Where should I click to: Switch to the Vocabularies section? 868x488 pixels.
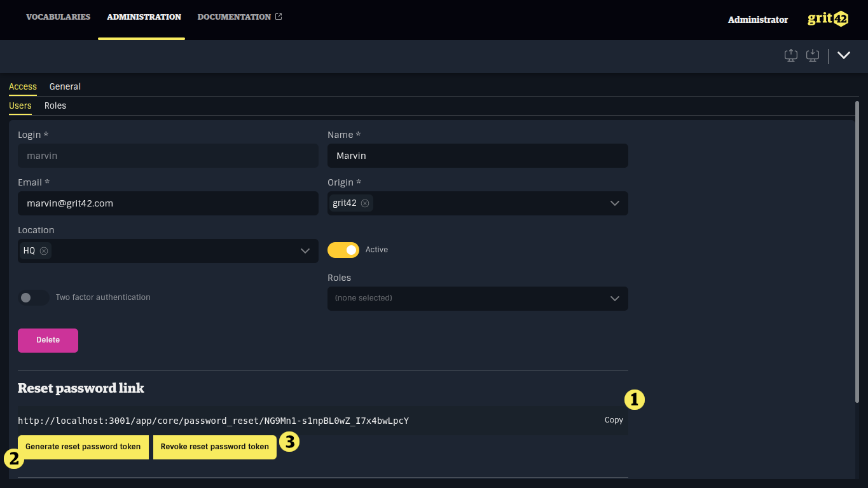coord(58,17)
